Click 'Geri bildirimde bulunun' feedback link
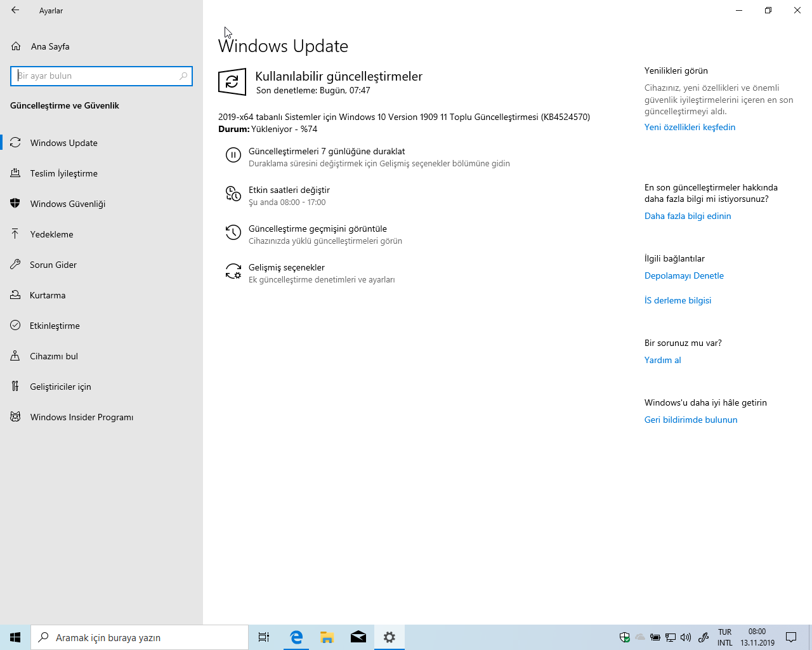The height and width of the screenshot is (650, 812). pyautogui.click(x=691, y=420)
